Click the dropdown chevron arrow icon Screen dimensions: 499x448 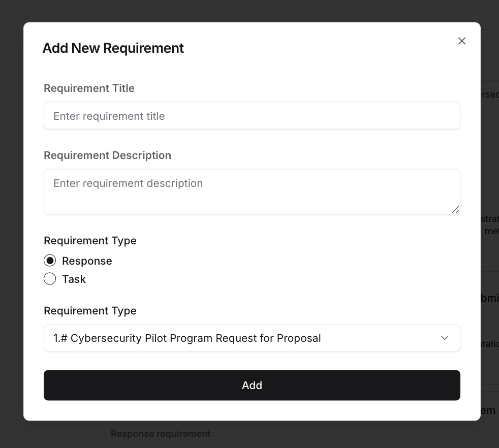445,338
